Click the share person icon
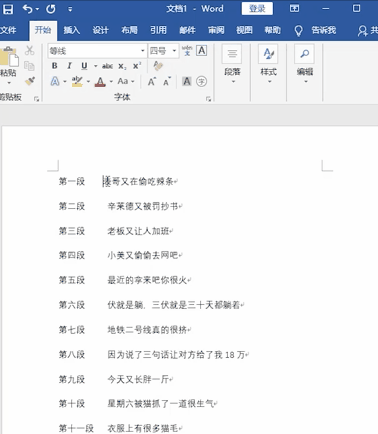This screenshot has width=378, height=434. coord(362,31)
